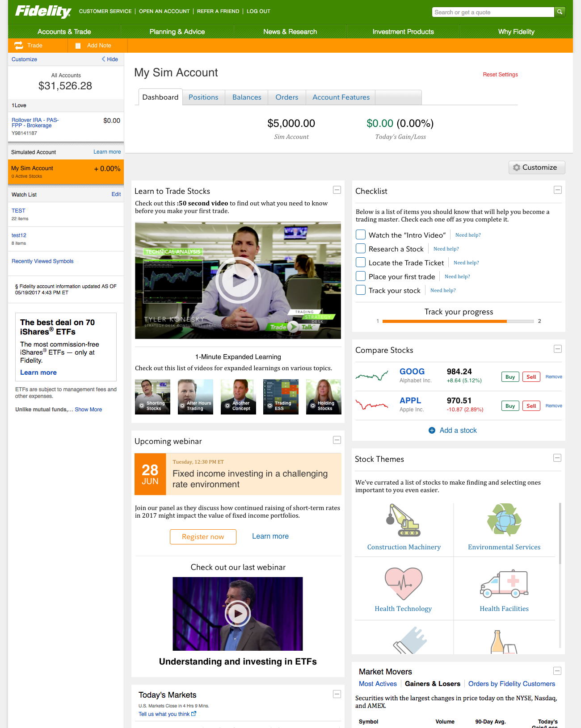Click the external link icon after Tell us what you think
This screenshot has height=728, width=581.
(x=194, y=714)
